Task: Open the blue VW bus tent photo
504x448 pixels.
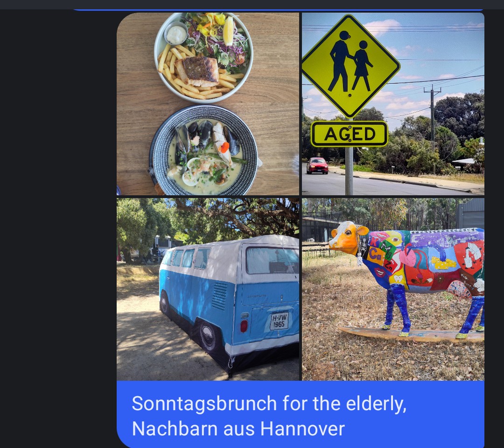Action: [x=208, y=289]
